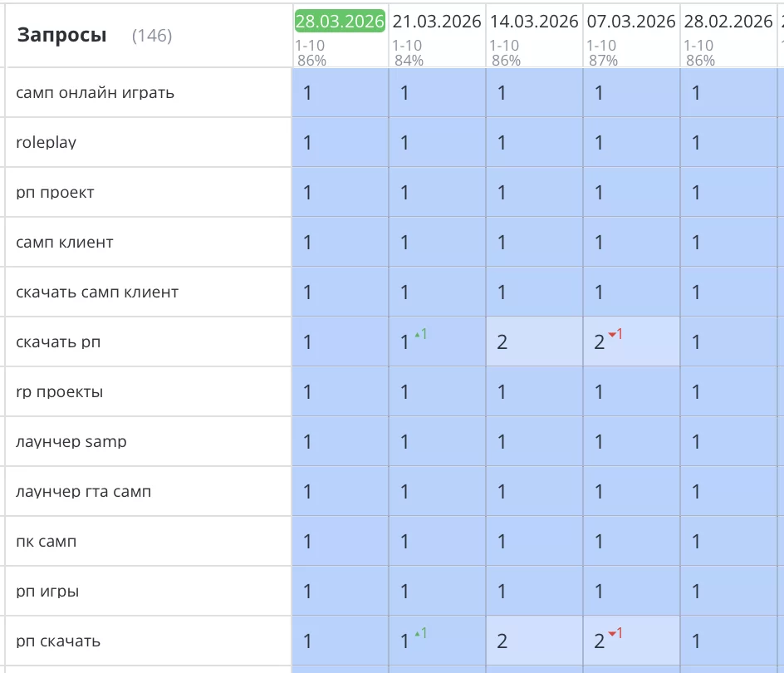The image size is (784, 673).
Task: Open the рп проект query
Action: click(x=55, y=192)
